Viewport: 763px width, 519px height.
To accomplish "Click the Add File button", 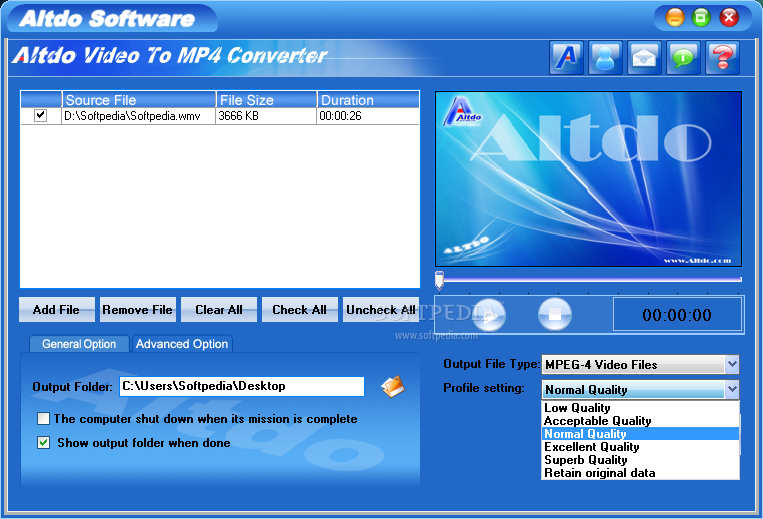I will [56, 310].
